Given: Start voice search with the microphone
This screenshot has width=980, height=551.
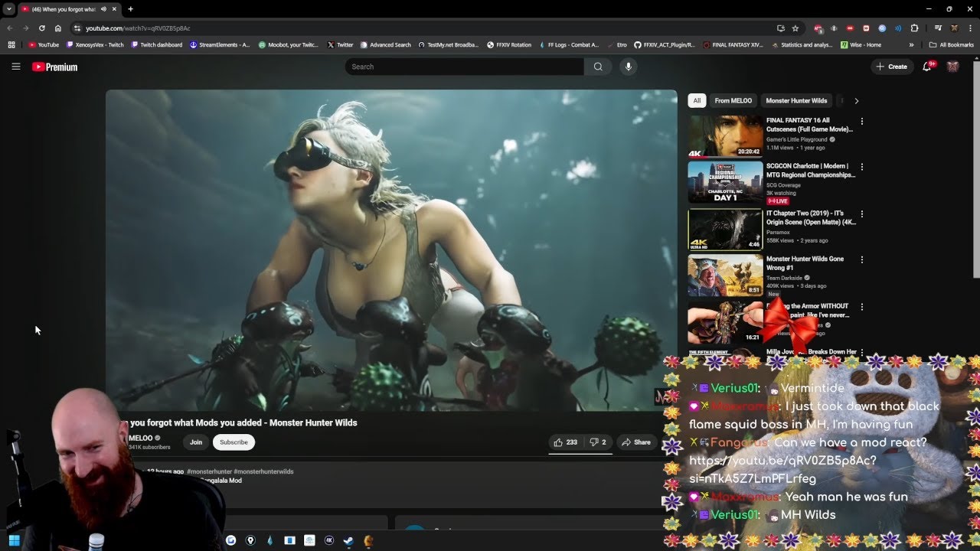Looking at the screenshot, I should (x=629, y=67).
